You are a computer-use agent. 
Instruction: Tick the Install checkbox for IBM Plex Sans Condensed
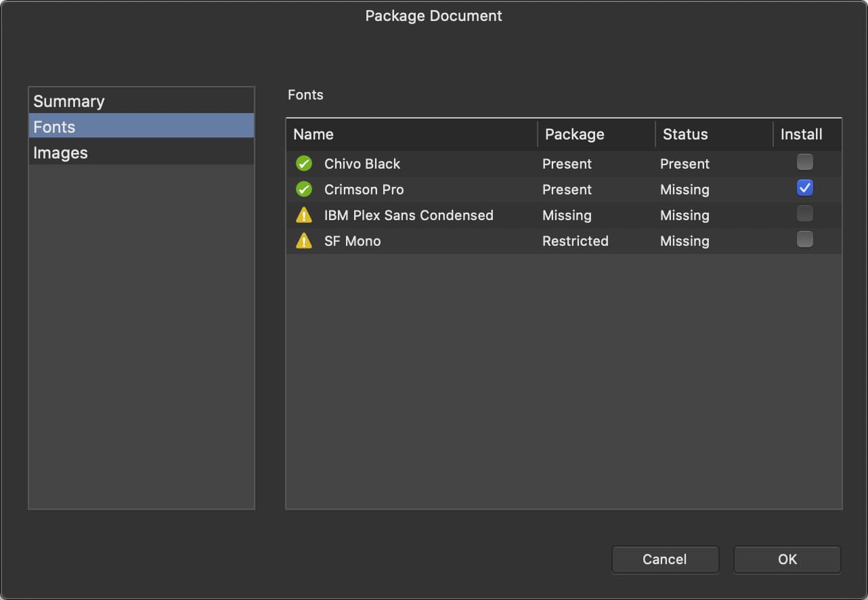805,213
